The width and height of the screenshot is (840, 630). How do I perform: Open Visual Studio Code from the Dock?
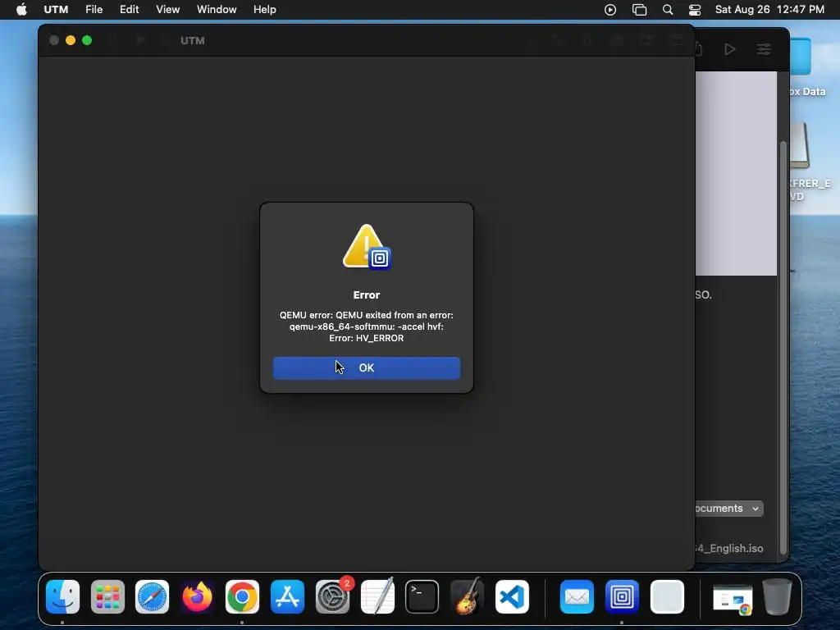[x=512, y=596]
